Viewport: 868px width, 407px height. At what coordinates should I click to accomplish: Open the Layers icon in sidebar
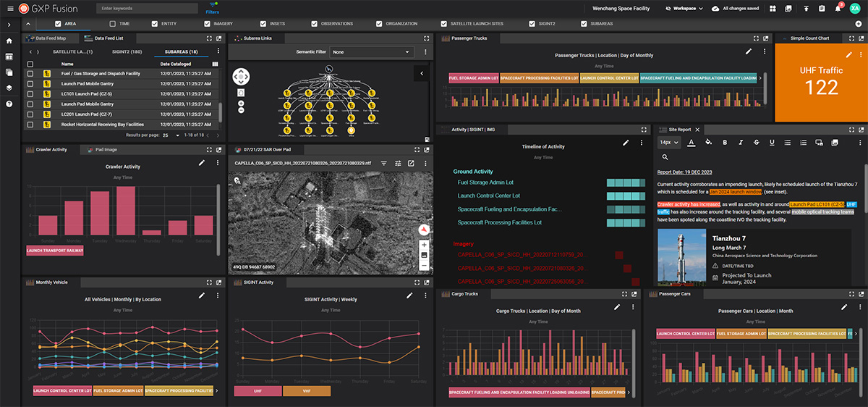tap(9, 88)
